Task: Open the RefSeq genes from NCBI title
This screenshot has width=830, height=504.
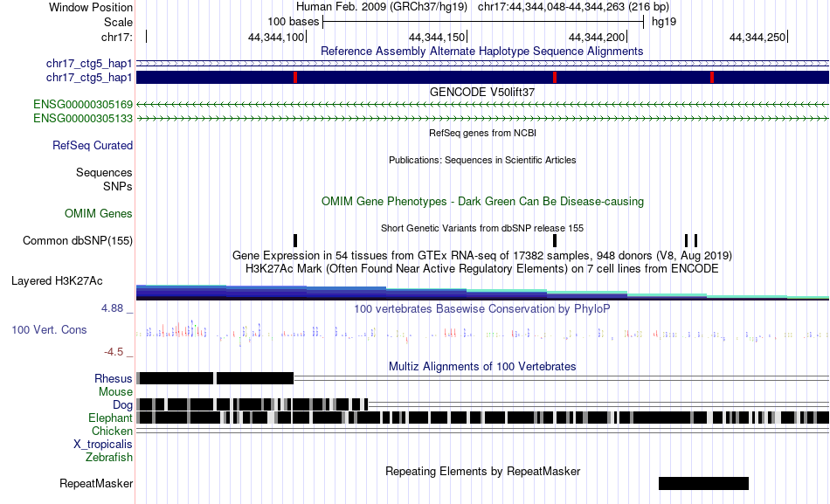Action: [x=482, y=133]
